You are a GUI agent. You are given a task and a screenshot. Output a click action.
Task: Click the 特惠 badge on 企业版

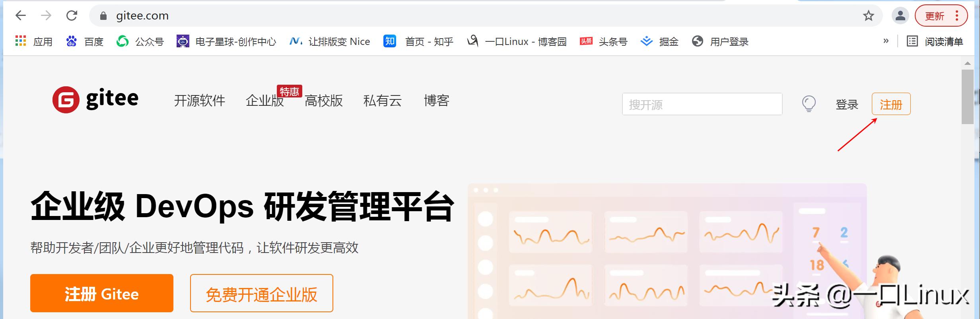[x=290, y=91]
